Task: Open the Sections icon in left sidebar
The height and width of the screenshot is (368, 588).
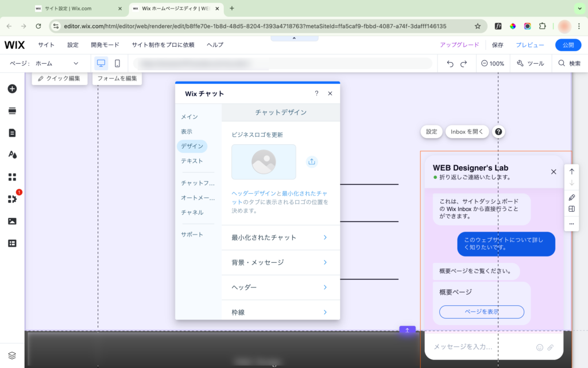Action: (12, 111)
